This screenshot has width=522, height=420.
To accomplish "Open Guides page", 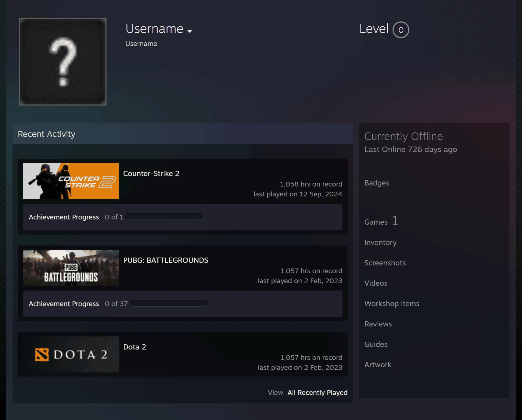I will (376, 344).
